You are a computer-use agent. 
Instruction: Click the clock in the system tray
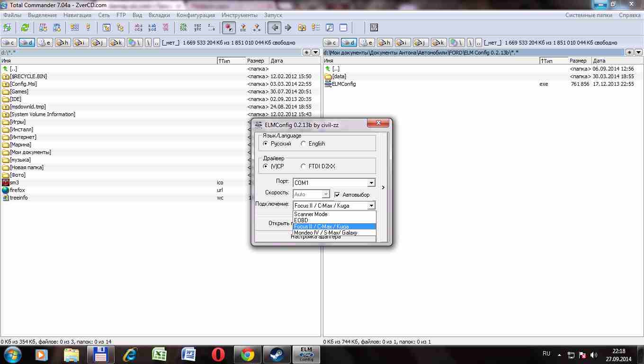[618, 355]
